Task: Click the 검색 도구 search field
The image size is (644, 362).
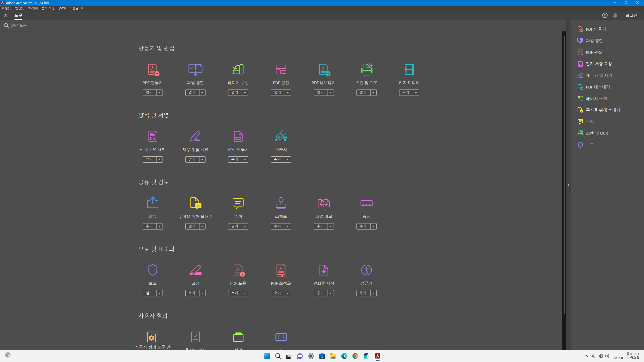Action: click(x=151, y=25)
